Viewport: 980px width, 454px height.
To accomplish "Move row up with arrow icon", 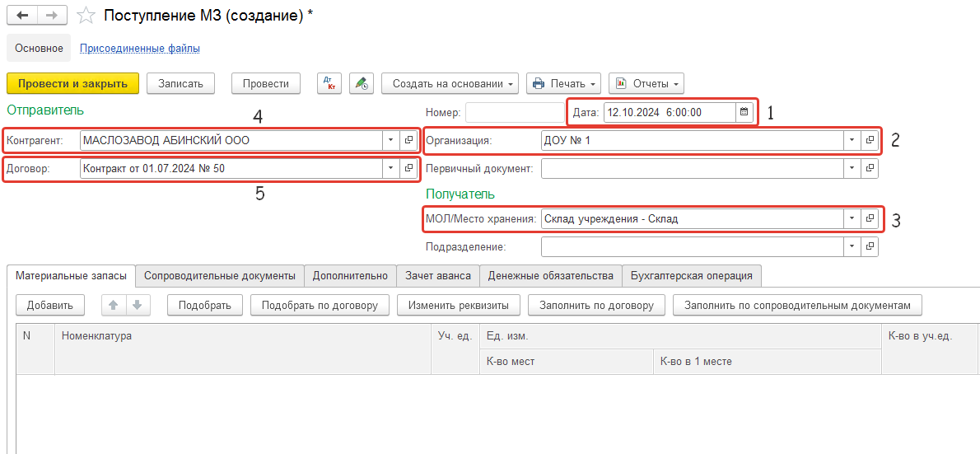I will pos(114,305).
